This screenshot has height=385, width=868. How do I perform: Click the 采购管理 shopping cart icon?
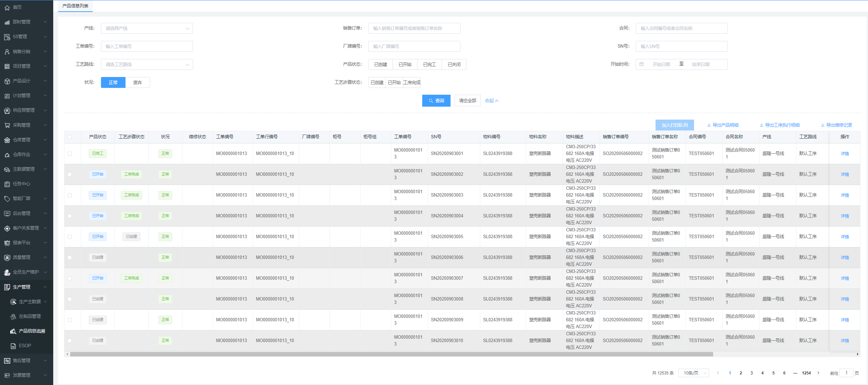7,125
